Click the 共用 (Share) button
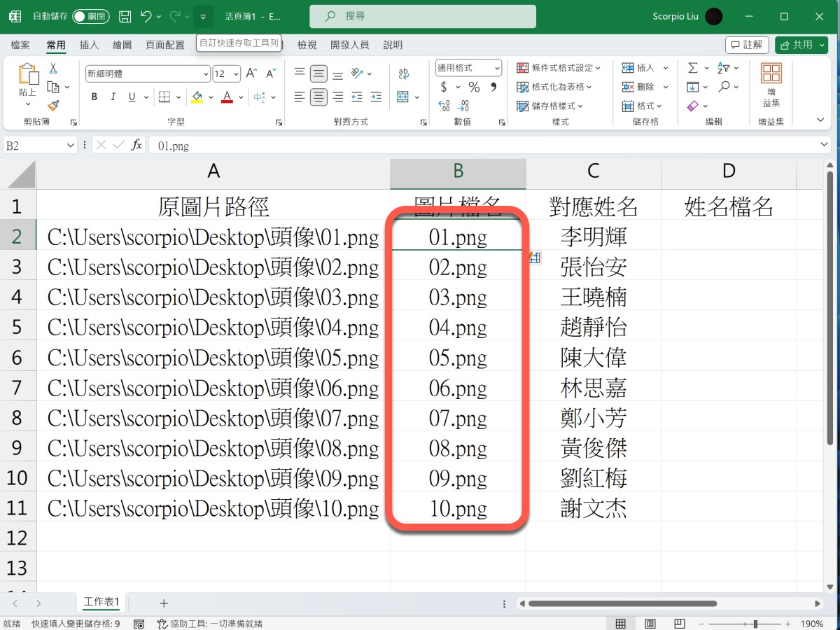840x630 pixels. (x=801, y=45)
